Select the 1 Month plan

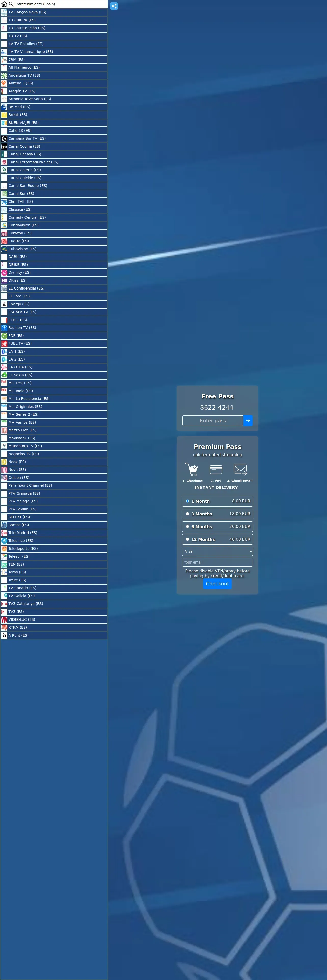217,501
